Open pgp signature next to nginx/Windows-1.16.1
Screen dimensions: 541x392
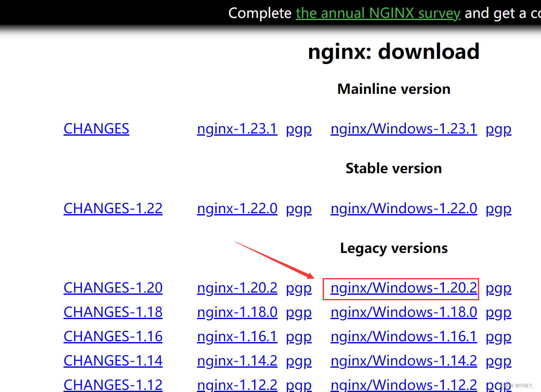(498, 337)
